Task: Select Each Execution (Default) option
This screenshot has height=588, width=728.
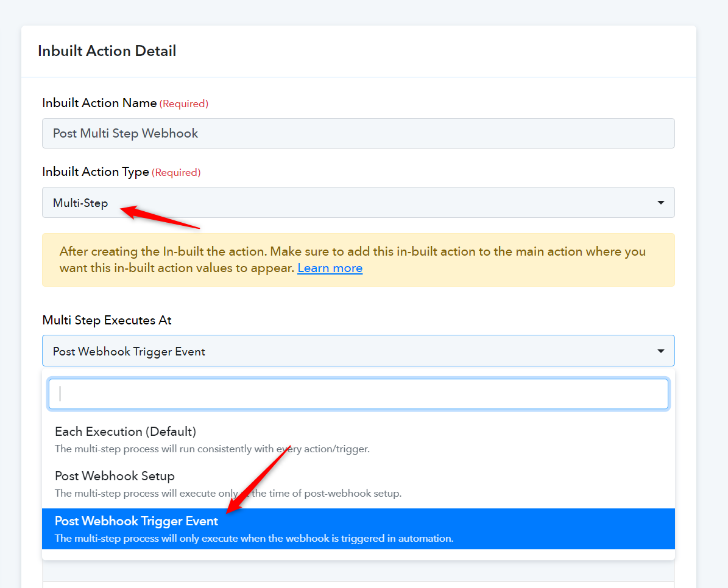Action: pos(358,439)
